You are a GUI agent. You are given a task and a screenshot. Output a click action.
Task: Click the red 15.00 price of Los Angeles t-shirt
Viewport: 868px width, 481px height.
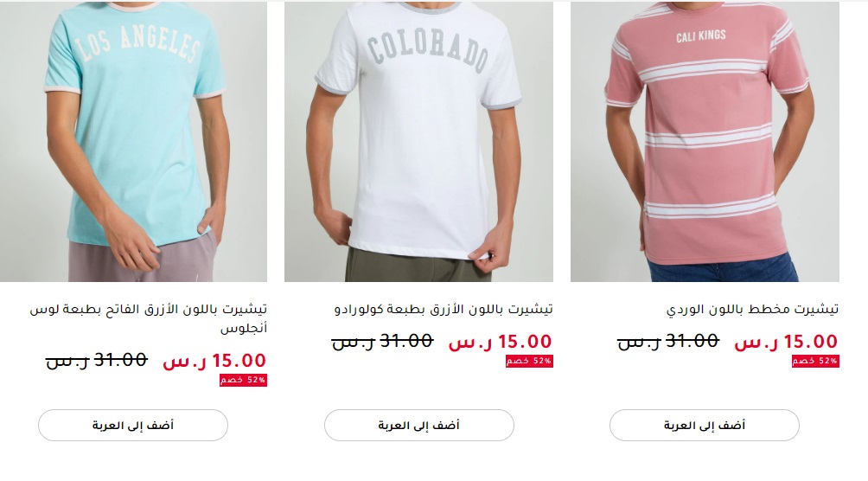pyautogui.click(x=214, y=361)
